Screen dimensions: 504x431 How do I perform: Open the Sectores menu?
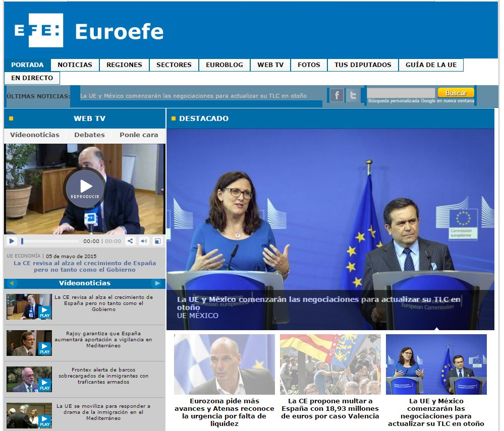[x=174, y=65]
